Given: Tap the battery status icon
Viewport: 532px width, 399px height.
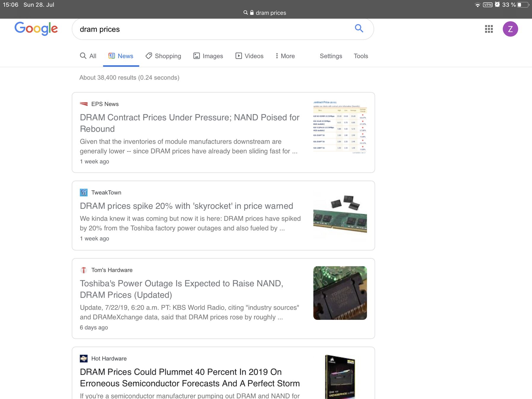Looking at the screenshot, I should [x=523, y=5].
